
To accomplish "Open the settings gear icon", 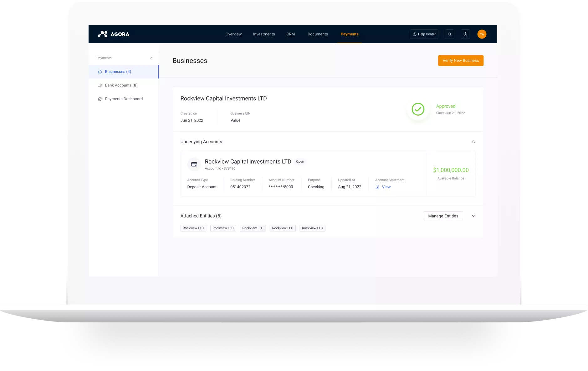I will pos(465,34).
